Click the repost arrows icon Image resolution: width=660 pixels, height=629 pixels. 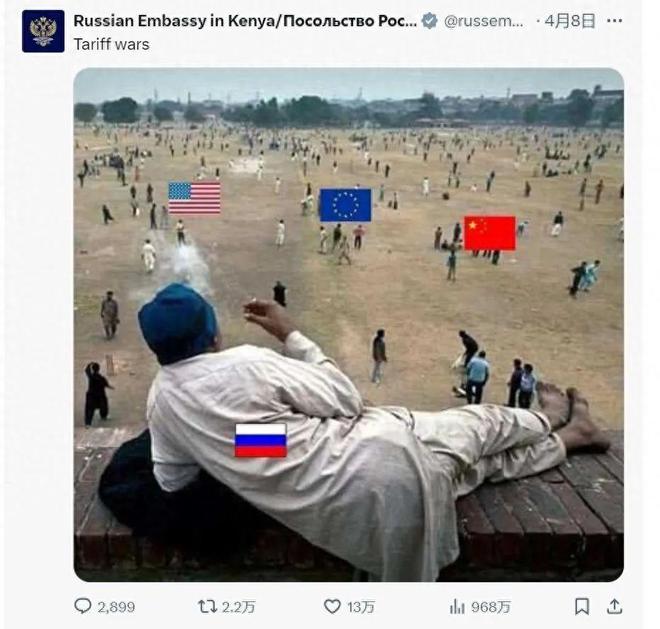coord(208,606)
